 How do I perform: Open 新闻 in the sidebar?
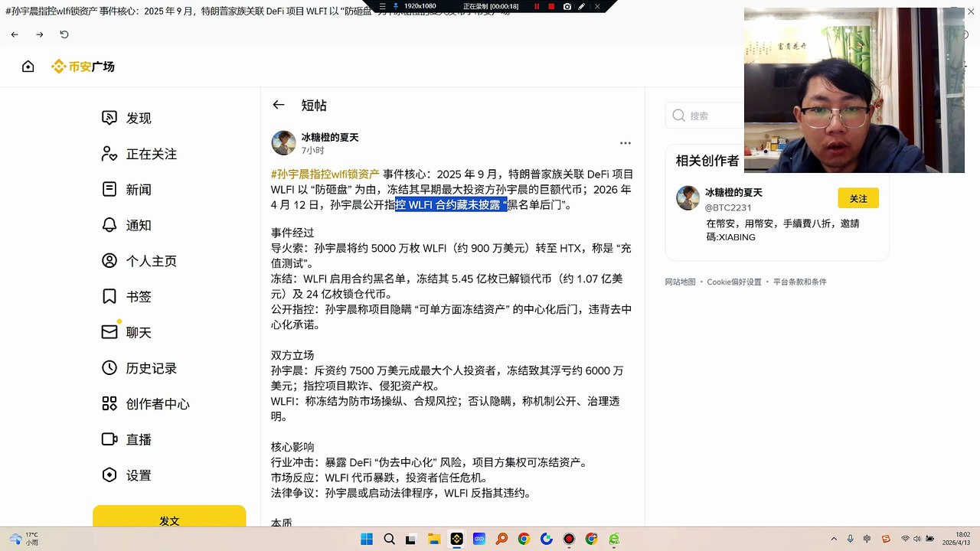[127, 189]
